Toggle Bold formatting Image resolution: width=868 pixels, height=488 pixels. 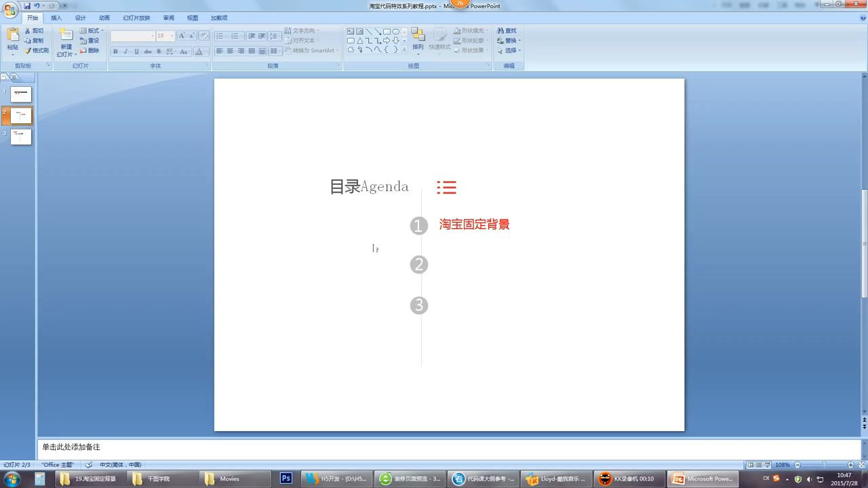pyautogui.click(x=115, y=52)
